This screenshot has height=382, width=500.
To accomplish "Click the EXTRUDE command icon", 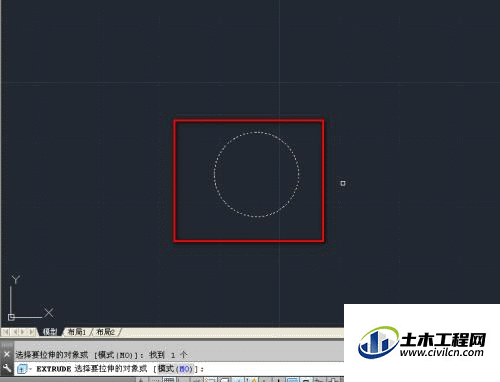I will (x=22, y=369).
